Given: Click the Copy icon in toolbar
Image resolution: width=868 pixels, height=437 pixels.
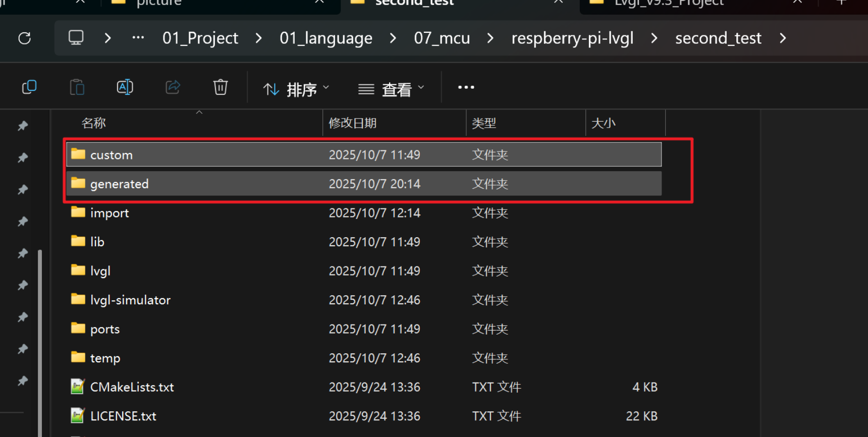Looking at the screenshot, I should coord(29,87).
